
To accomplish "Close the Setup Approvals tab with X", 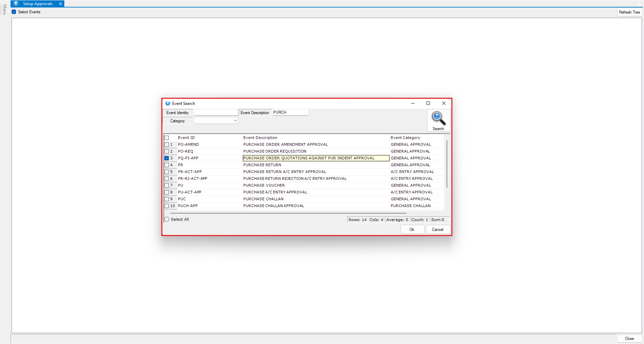I will pyautogui.click(x=61, y=4).
